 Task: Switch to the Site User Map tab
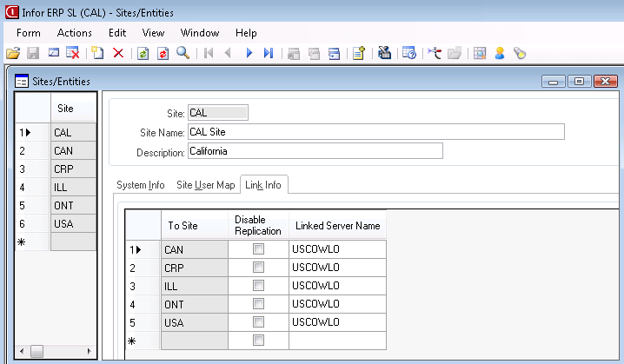(x=205, y=185)
